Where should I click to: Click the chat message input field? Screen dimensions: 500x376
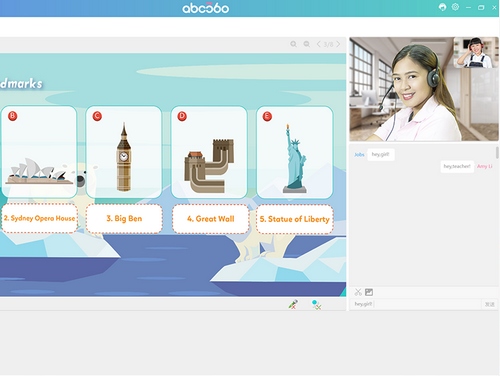tap(415, 304)
